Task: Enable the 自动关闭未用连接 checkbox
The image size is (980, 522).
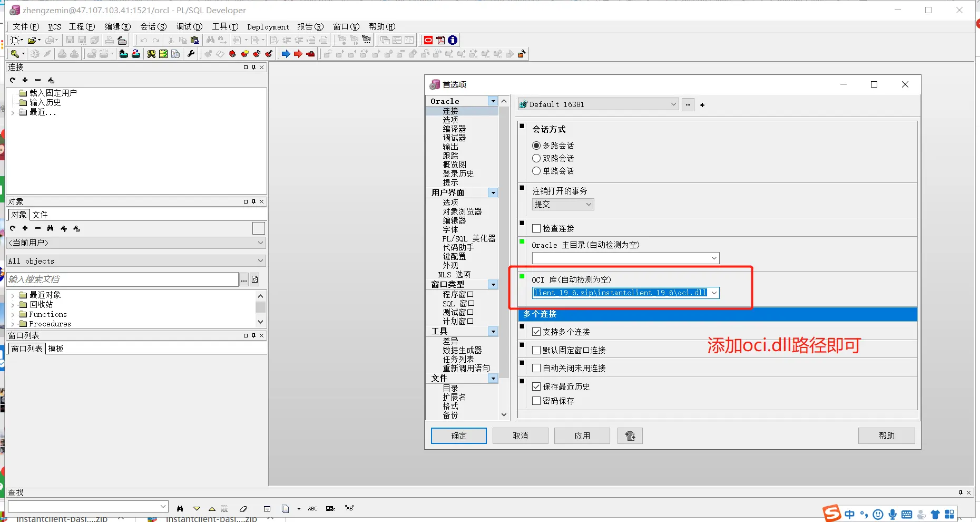Action: [x=536, y=368]
